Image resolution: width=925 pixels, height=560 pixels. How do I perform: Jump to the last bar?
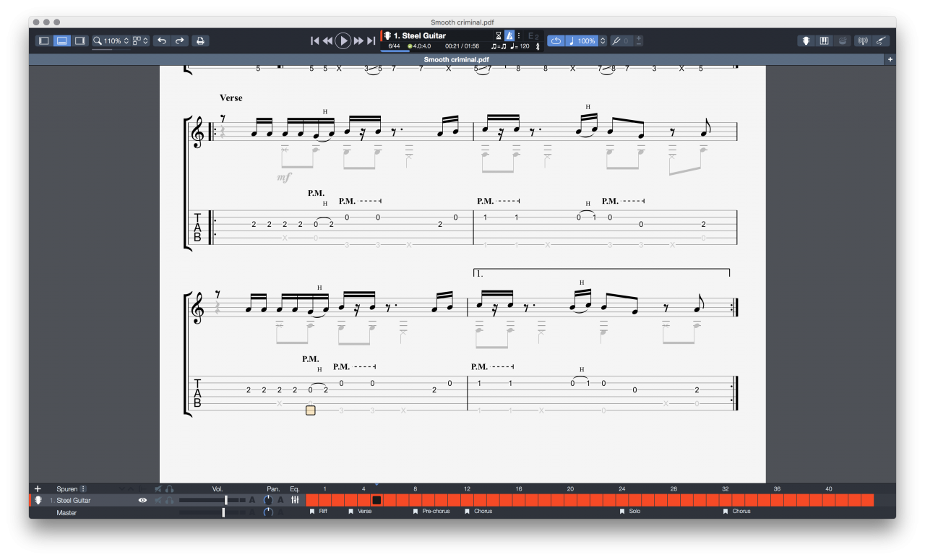(x=371, y=41)
